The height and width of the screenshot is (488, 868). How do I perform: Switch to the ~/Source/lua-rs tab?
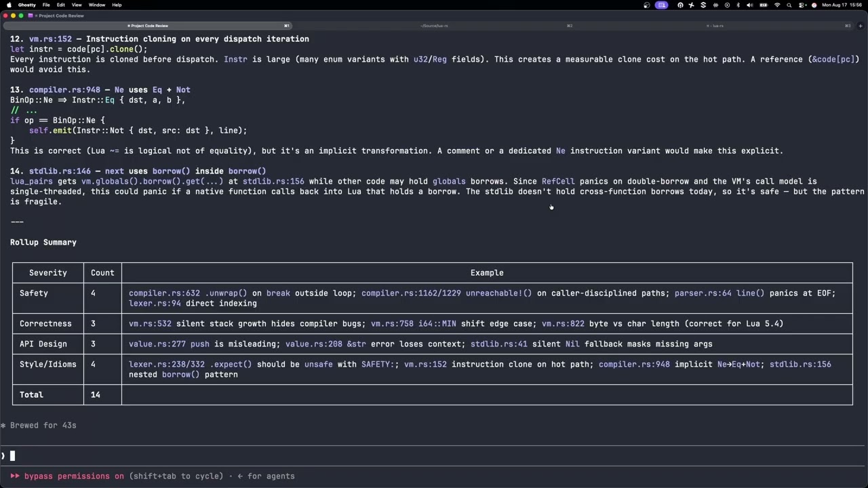434,26
